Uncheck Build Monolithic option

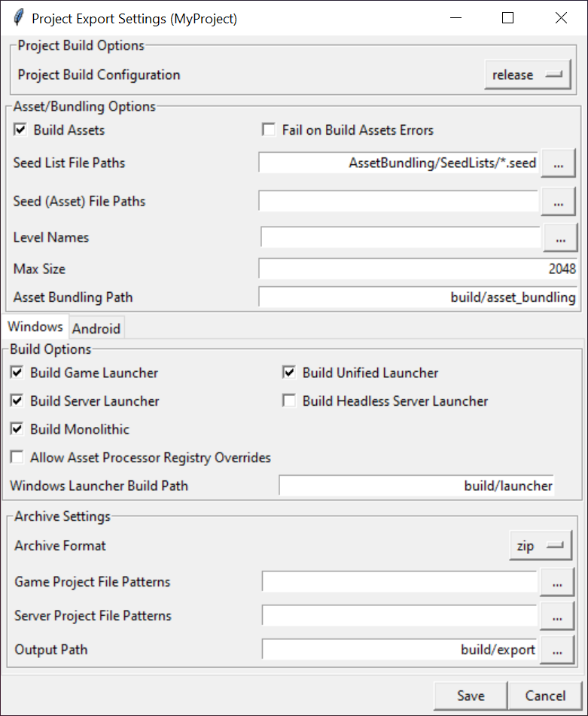(x=17, y=429)
